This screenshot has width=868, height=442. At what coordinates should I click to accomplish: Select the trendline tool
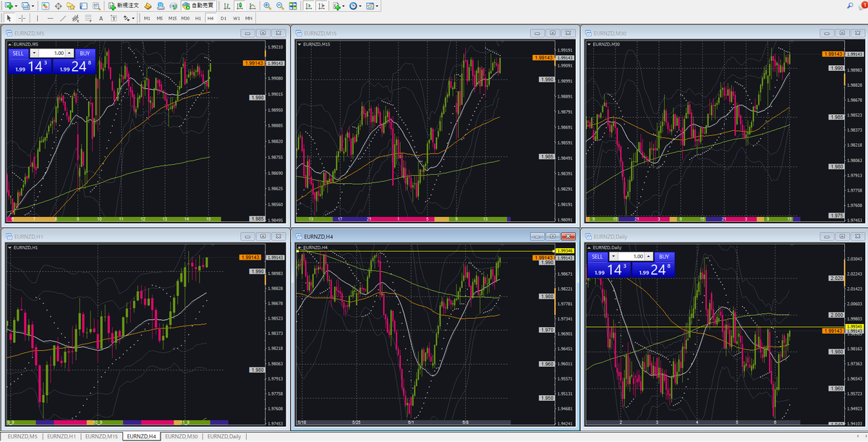point(63,17)
